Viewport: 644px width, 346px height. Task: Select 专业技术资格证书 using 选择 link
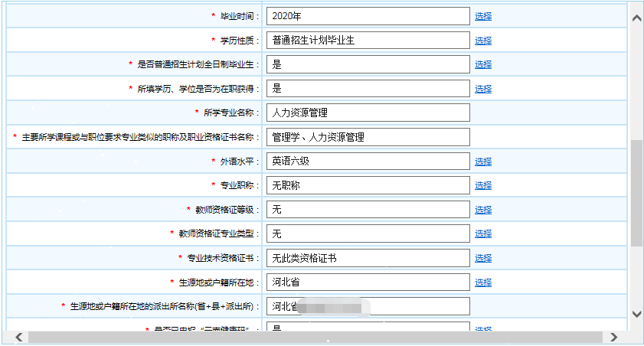coord(483,258)
